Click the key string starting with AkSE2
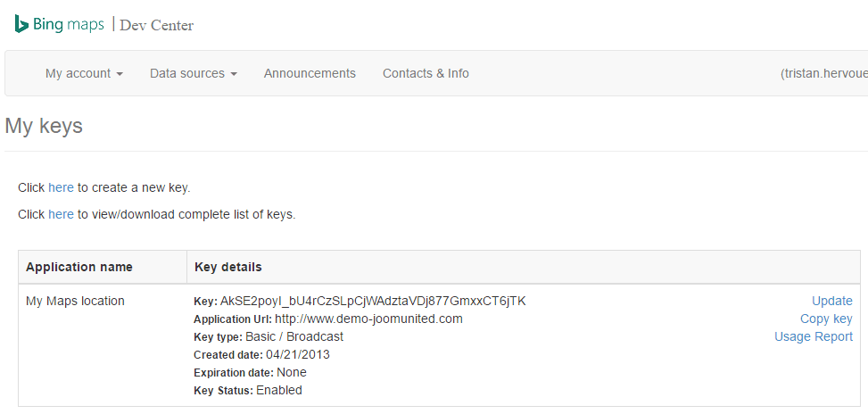868x414 pixels. [x=373, y=301]
